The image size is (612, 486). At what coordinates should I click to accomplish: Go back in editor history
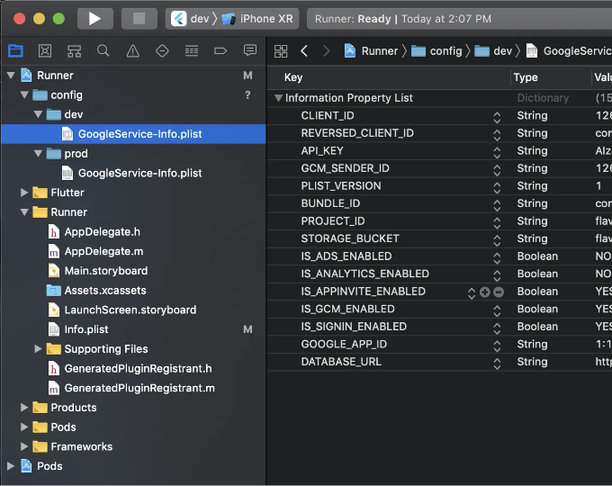tap(304, 51)
